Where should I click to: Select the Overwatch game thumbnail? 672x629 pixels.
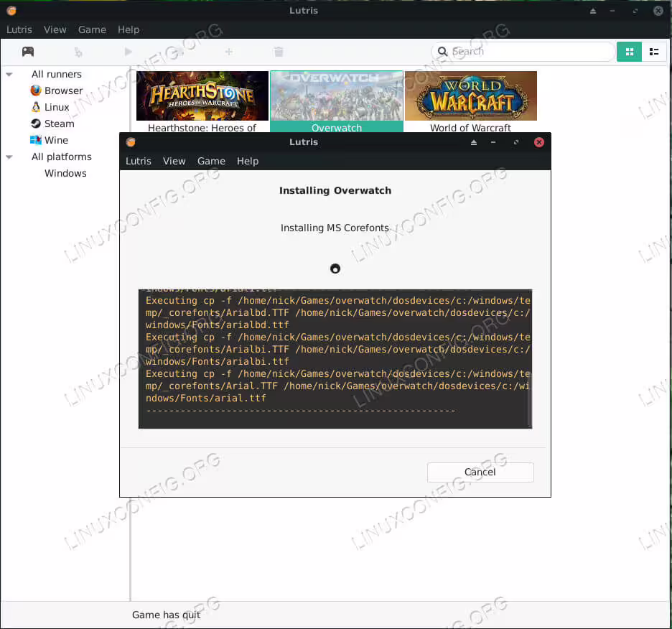coord(337,95)
